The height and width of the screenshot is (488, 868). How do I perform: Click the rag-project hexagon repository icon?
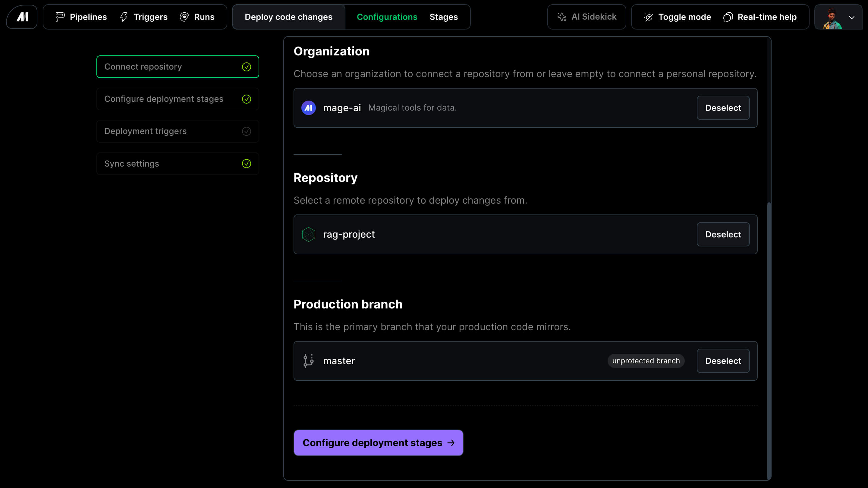pos(308,234)
